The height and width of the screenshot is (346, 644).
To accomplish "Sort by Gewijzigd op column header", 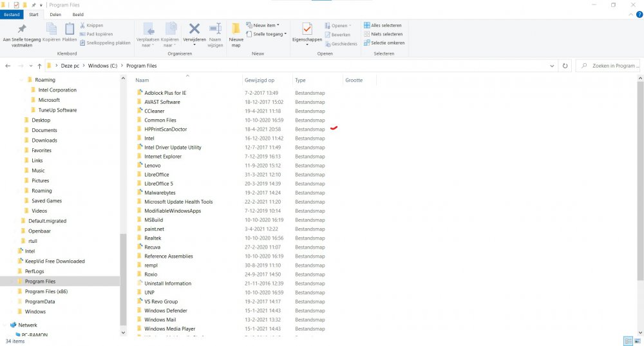I will (260, 81).
